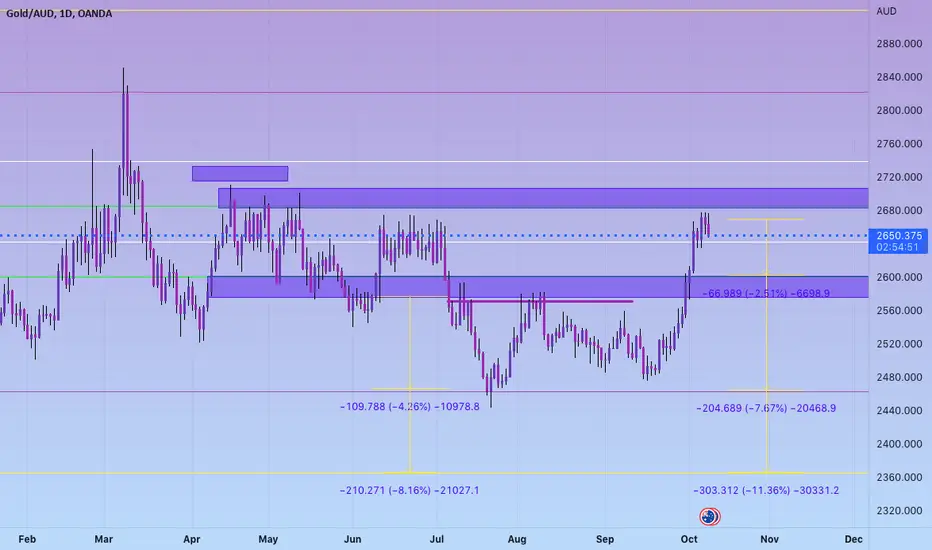Click the 2840.000 price axis label

(x=899, y=77)
